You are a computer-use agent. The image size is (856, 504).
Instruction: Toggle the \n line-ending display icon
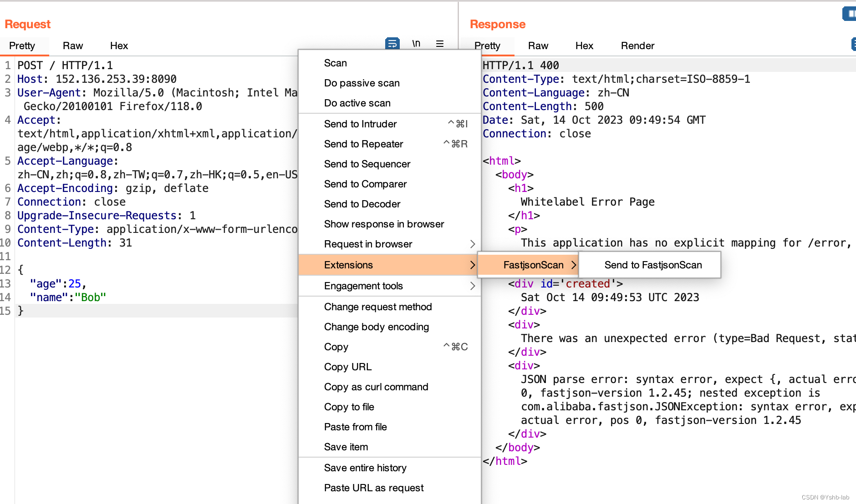click(x=416, y=44)
